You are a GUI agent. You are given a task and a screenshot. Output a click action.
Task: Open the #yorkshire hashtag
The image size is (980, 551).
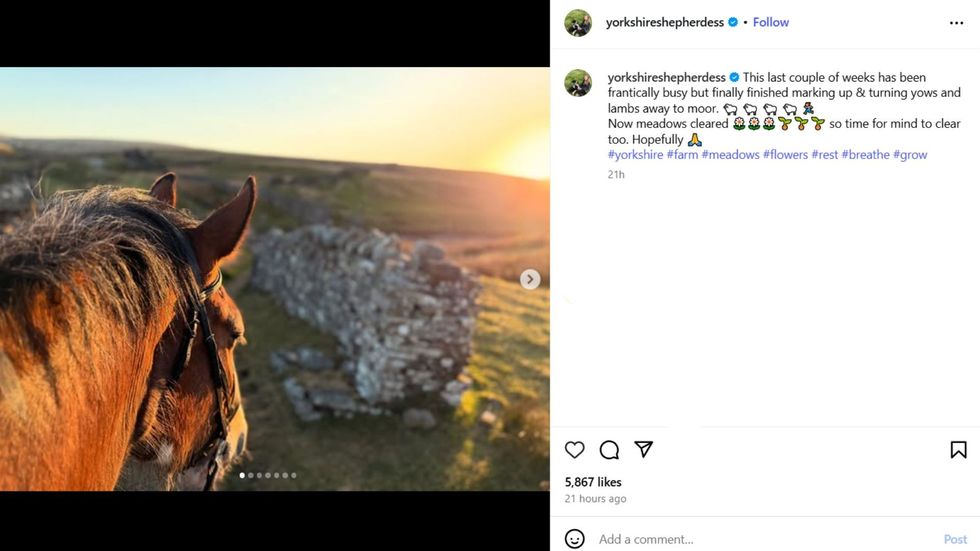click(x=635, y=155)
